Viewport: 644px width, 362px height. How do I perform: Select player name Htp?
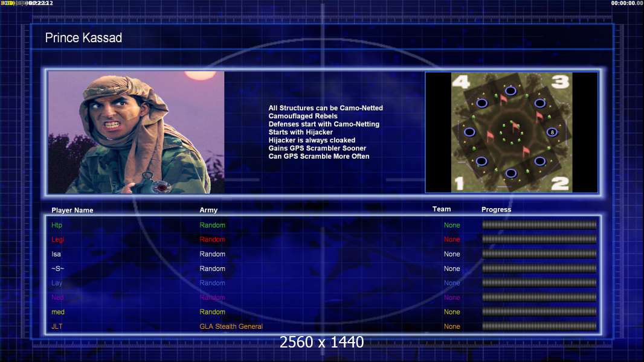pos(57,225)
